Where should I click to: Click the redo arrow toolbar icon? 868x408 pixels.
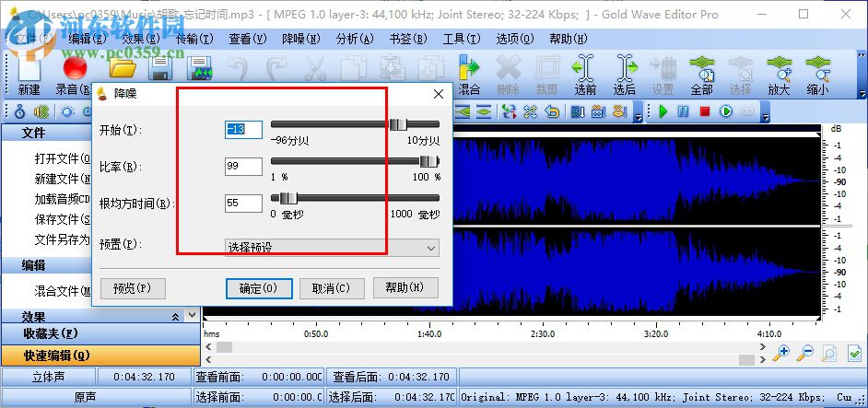click(x=276, y=69)
